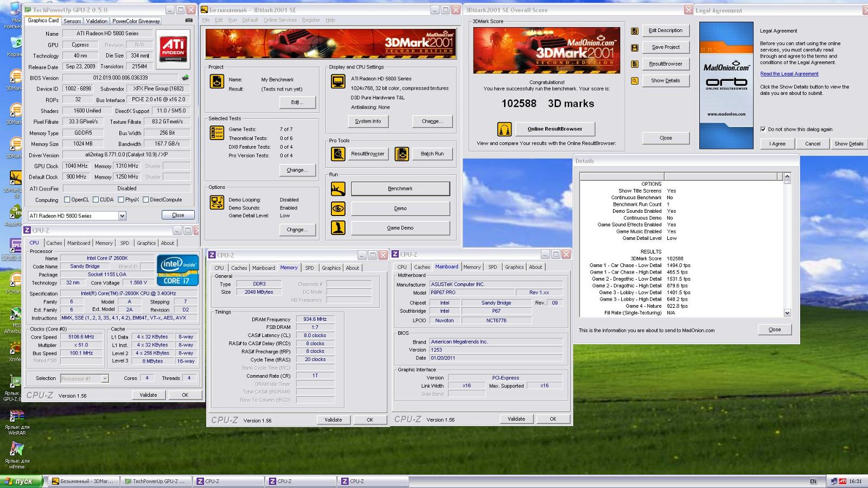Click the Intel Core i7 logo in CPU-Z
This screenshot has height=488, width=868.
tap(177, 270)
